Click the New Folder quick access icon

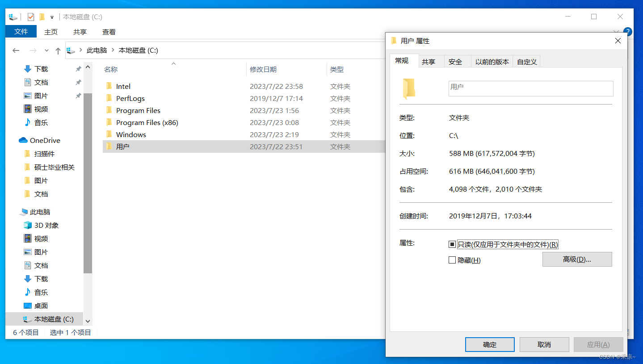point(42,17)
